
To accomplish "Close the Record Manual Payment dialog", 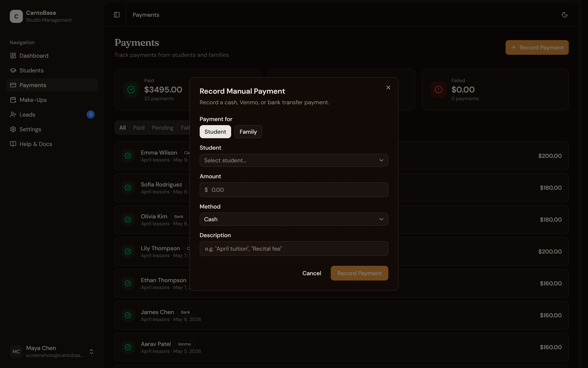I will (388, 87).
